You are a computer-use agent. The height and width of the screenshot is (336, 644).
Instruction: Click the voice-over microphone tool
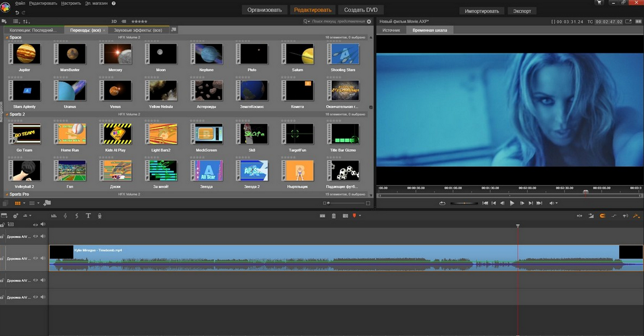(99, 216)
